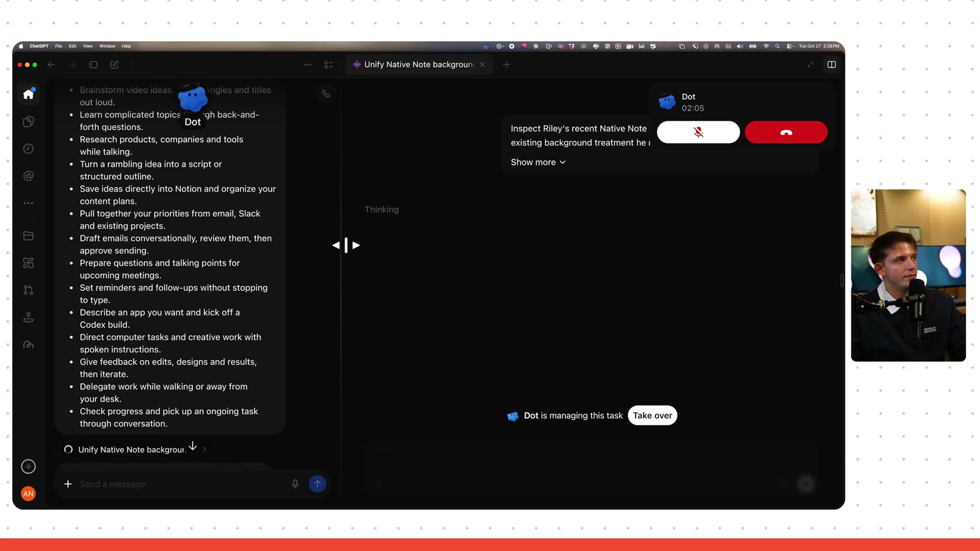Viewport: 980px width, 551px height.
Task: Mute the microphone in the Dot call
Action: click(x=698, y=132)
